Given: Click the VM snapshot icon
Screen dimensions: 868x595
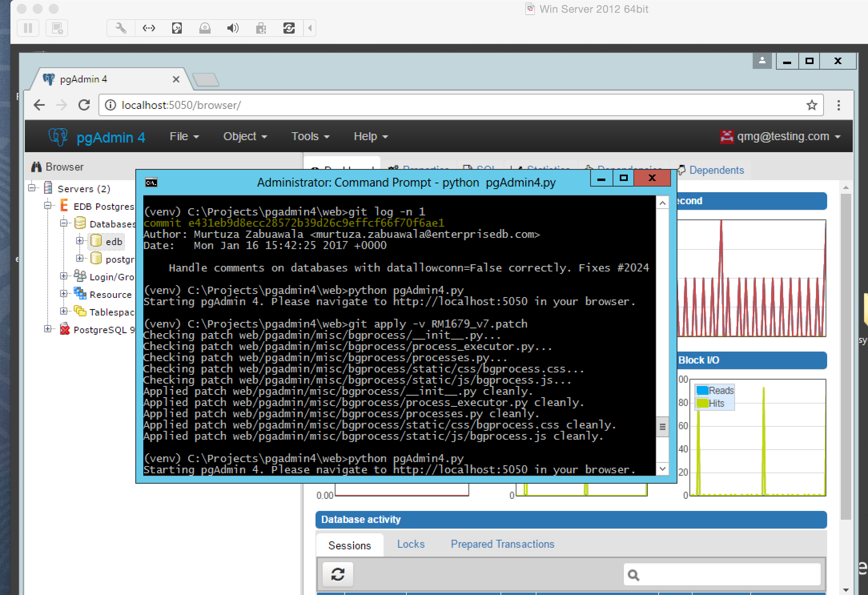Looking at the screenshot, I should point(57,28).
